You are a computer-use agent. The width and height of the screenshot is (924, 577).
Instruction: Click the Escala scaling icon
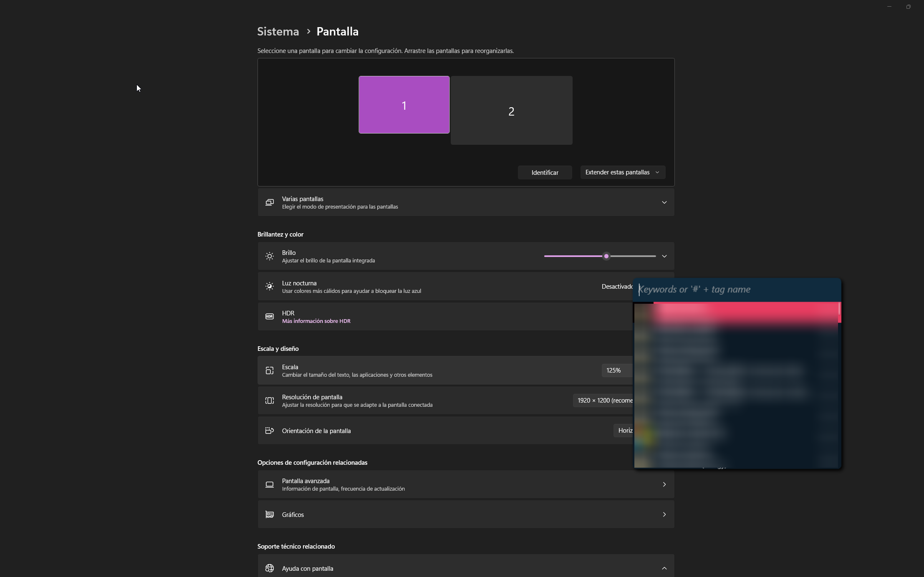coord(270,370)
